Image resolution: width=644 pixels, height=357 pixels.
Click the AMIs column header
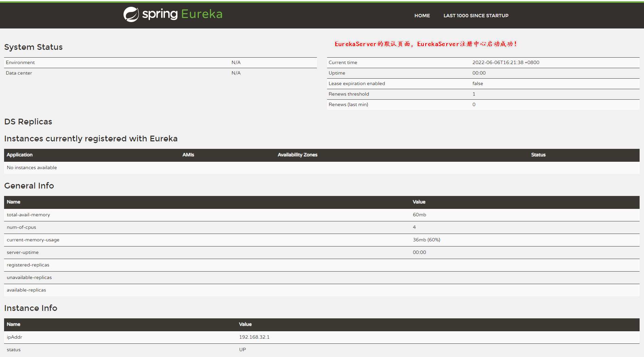click(188, 155)
